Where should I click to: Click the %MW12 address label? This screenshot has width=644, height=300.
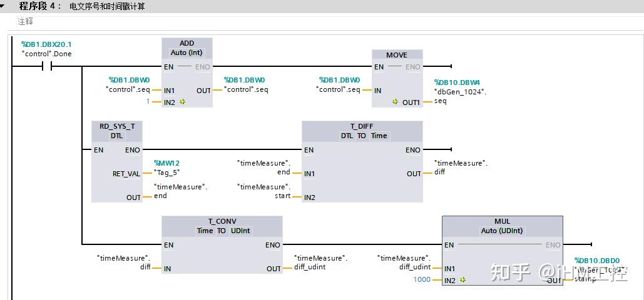(x=166, y=163)
